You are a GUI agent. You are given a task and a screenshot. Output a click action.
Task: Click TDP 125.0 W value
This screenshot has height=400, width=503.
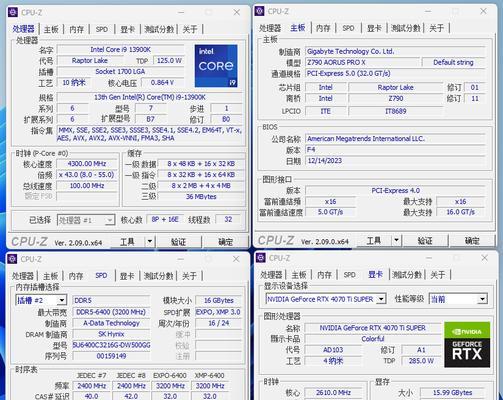pos(169,61)
